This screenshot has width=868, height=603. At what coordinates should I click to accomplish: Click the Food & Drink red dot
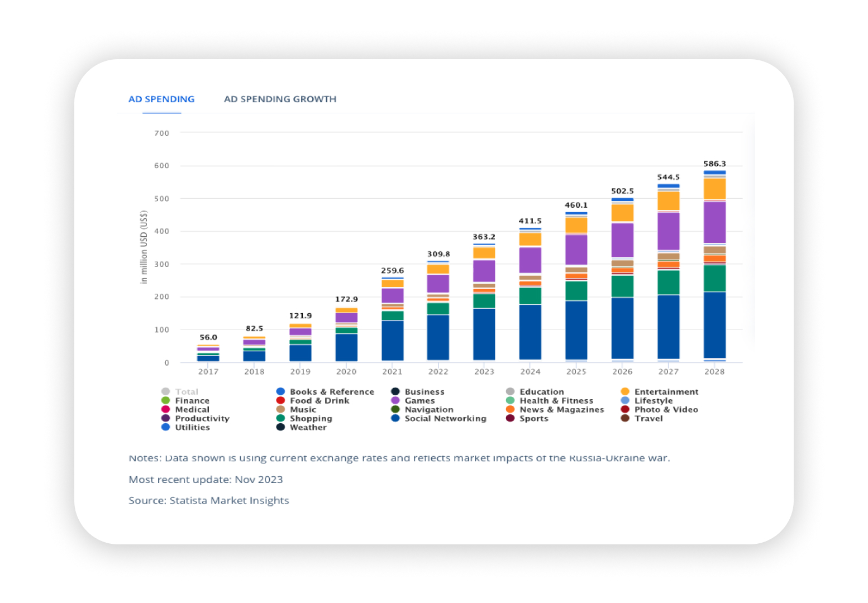280,400
